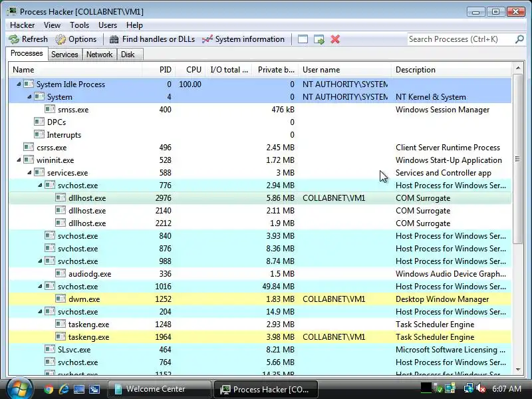
Task: Click the search magnifier icon
Action: pos(519,39)
